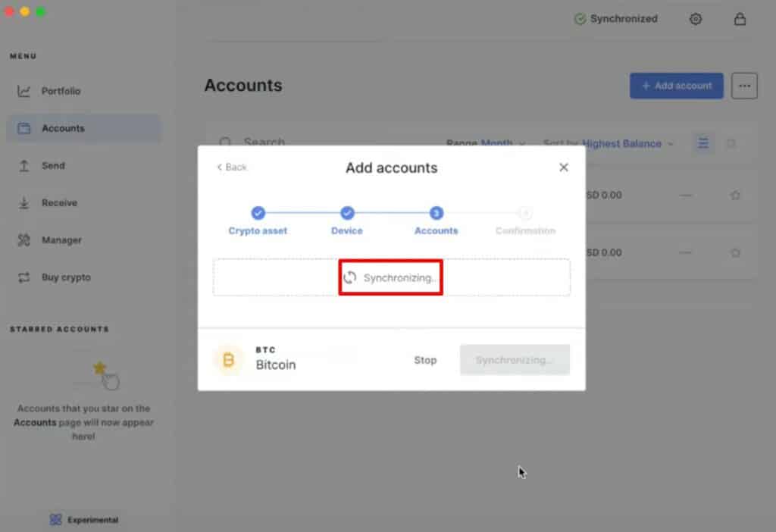Open the Send menu item

[x=53, y=166]
